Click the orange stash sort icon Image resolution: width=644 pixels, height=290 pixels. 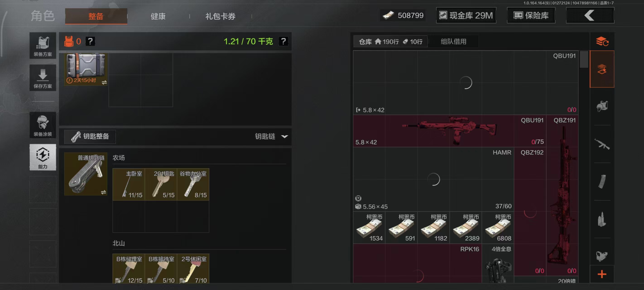pos(602,41)
